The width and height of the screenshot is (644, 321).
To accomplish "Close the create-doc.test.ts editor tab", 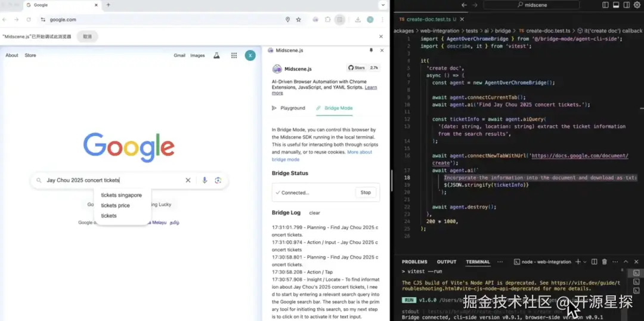I will [462, 19].
